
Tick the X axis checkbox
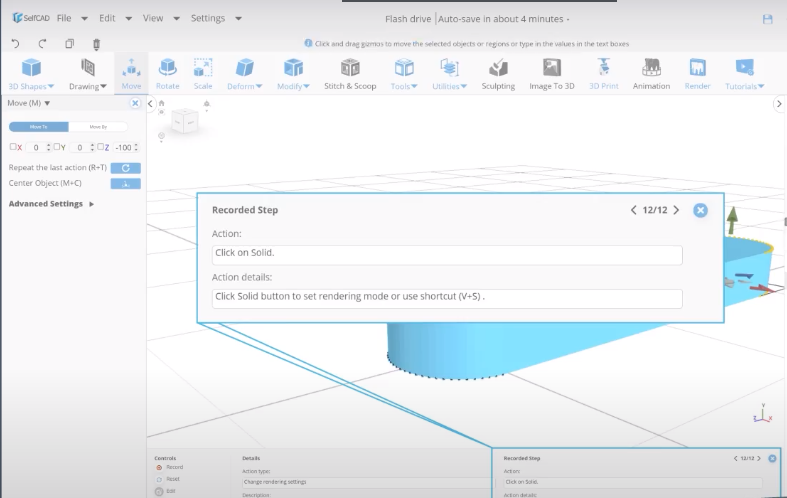pyautogui.click(x=13, y=147)
